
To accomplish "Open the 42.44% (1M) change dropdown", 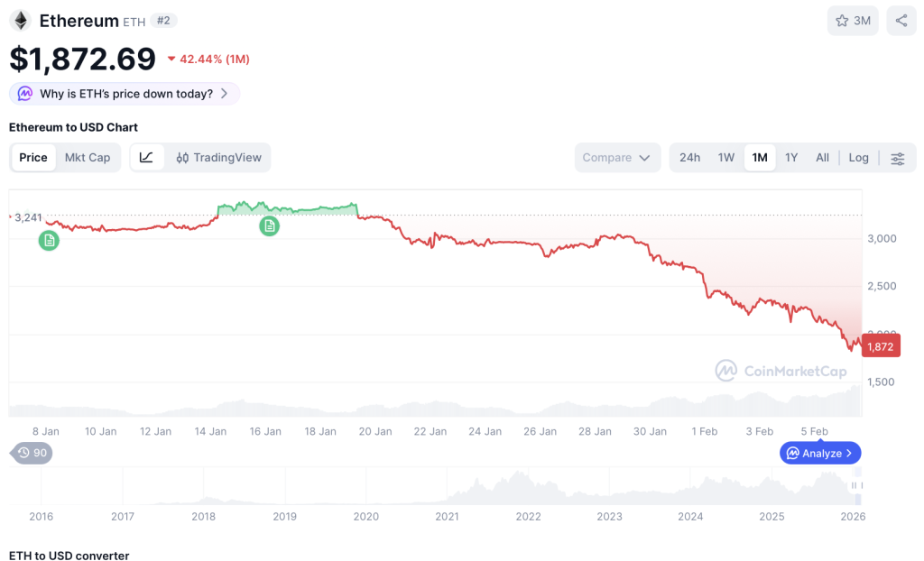I will coord(208,60).
